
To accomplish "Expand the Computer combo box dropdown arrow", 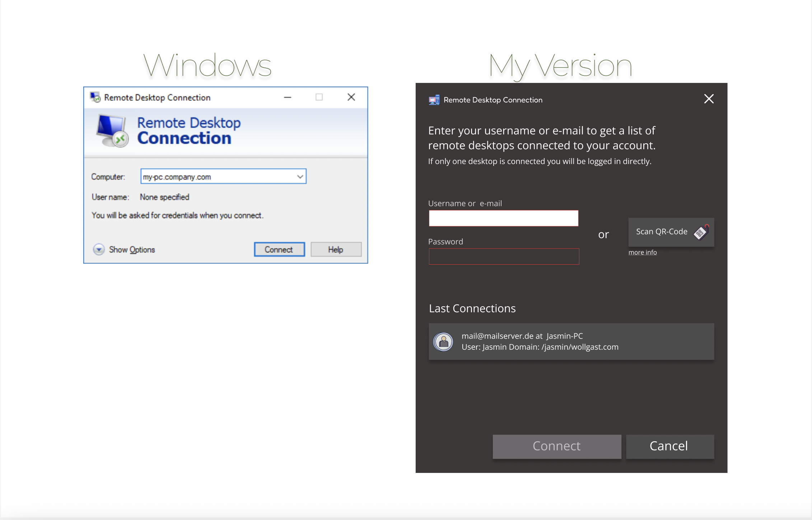I will pos(300,177).
